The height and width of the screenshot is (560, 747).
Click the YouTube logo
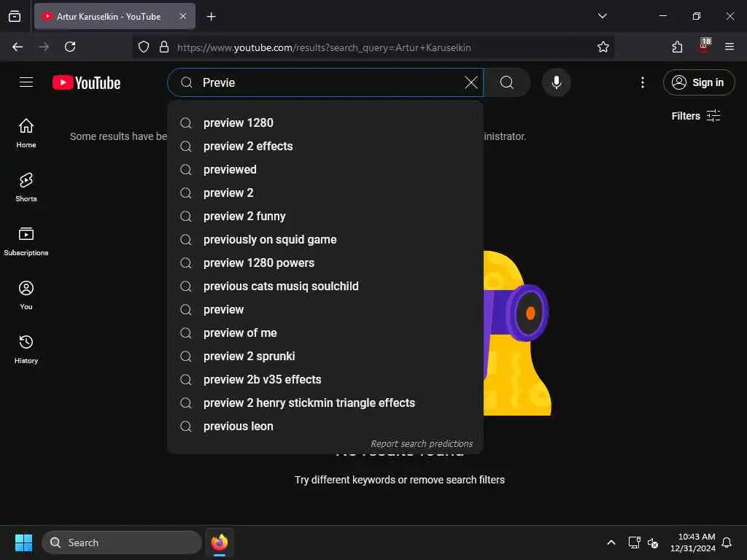[x=86, y=83]
